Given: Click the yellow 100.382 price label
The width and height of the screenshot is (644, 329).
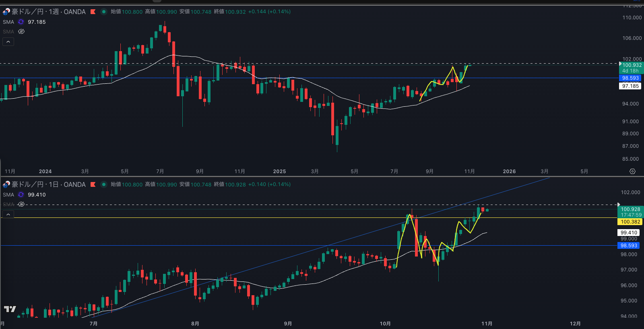Looking at the screenshot, I should [x=630, y=222].
